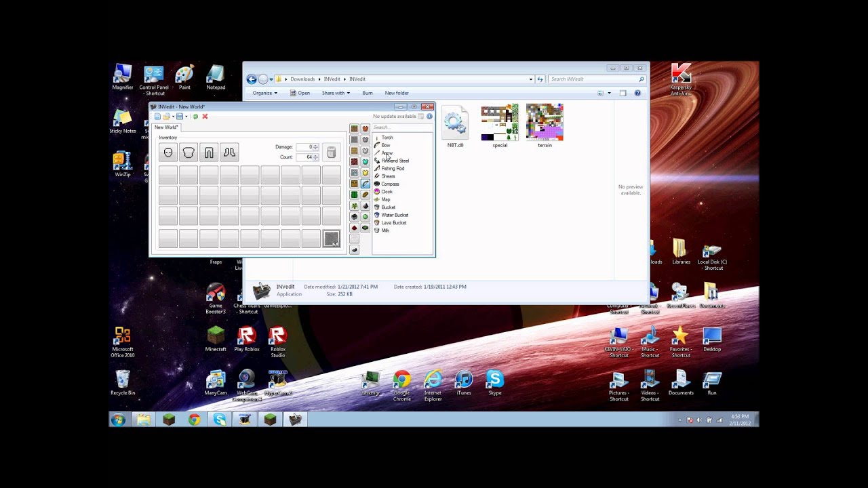Click the Windows Start button

[118, 420]
